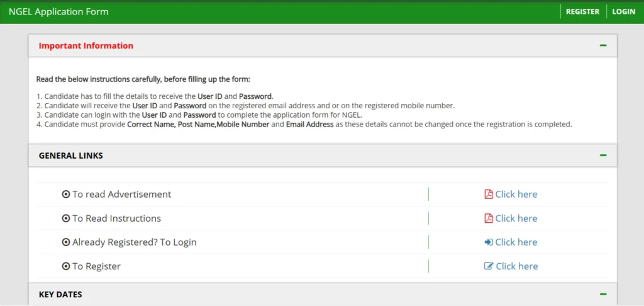Click the bullet icon before Already Registered
Screen dimensions: 644x306
click(65, 242)
